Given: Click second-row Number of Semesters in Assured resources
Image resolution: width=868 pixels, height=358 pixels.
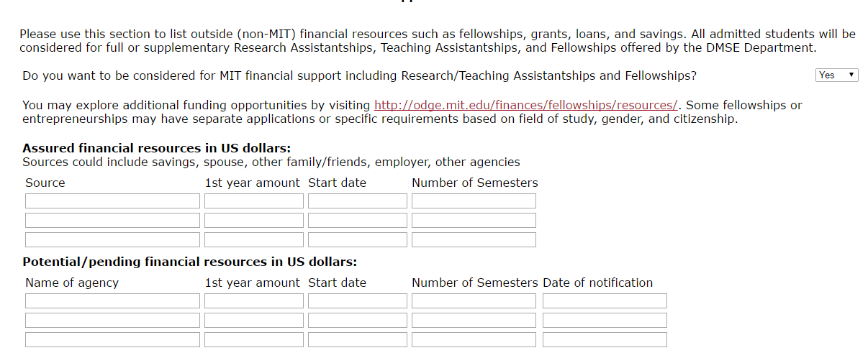Looking at the screenshot, I should [x=474, y=221].
